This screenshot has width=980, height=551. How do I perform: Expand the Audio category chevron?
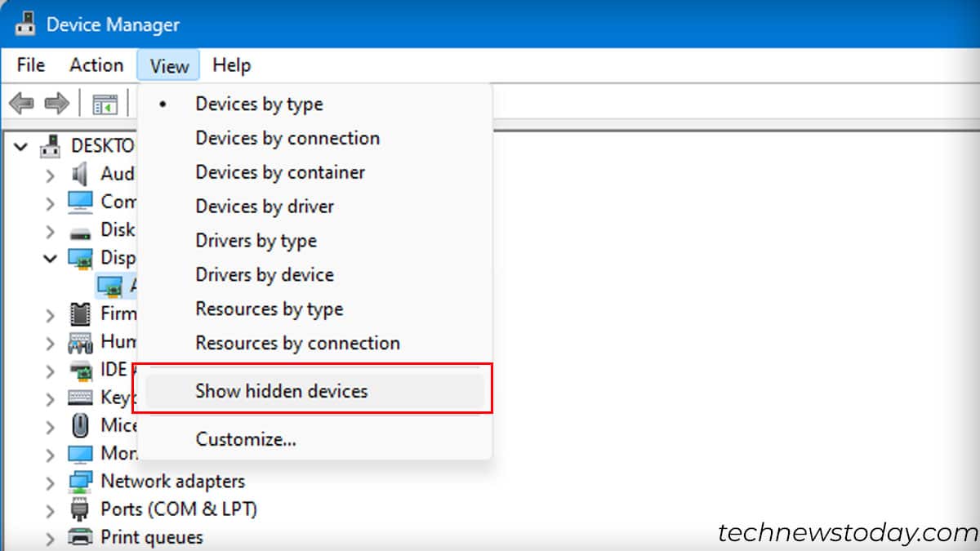(x=51, y=175)
